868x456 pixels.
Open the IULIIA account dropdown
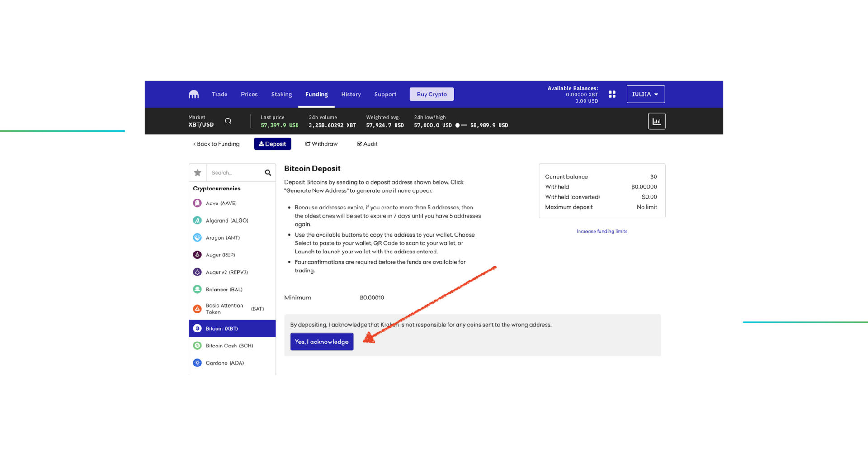[x=645, y=94]
